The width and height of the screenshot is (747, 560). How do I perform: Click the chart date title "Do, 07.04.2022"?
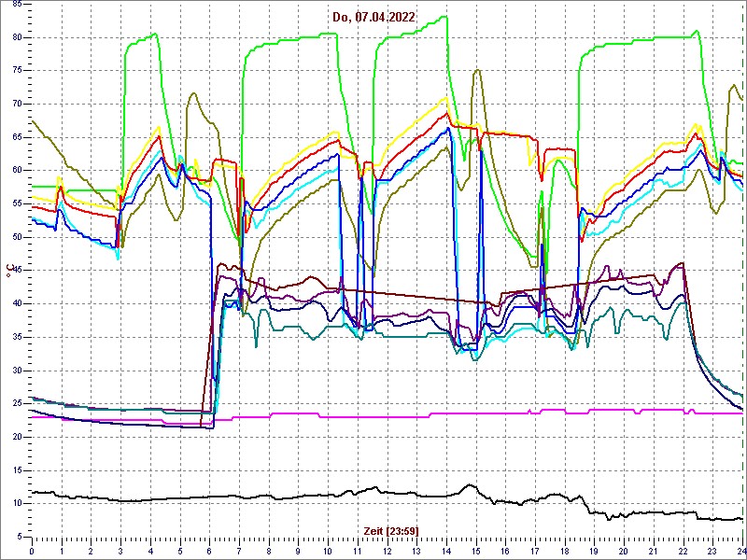point(373,17)
